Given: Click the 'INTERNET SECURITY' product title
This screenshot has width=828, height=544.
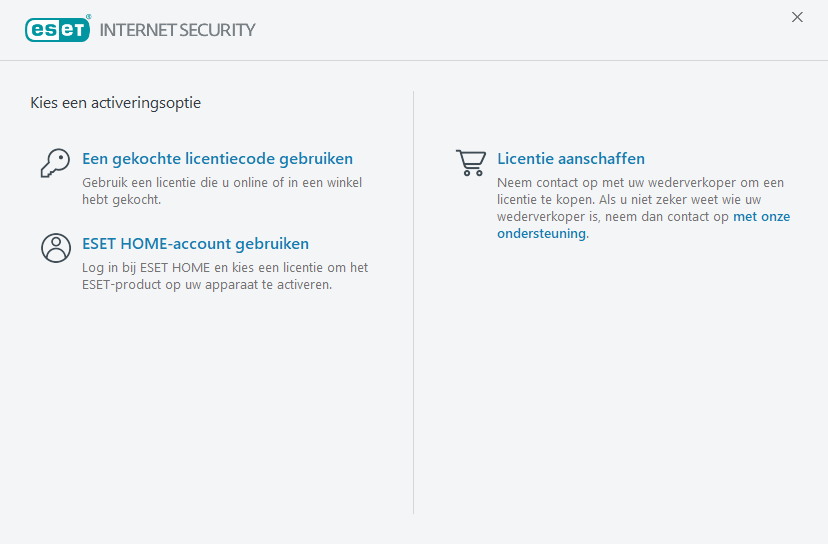Looking at the screenshot, I should click(x=177, y=30).
